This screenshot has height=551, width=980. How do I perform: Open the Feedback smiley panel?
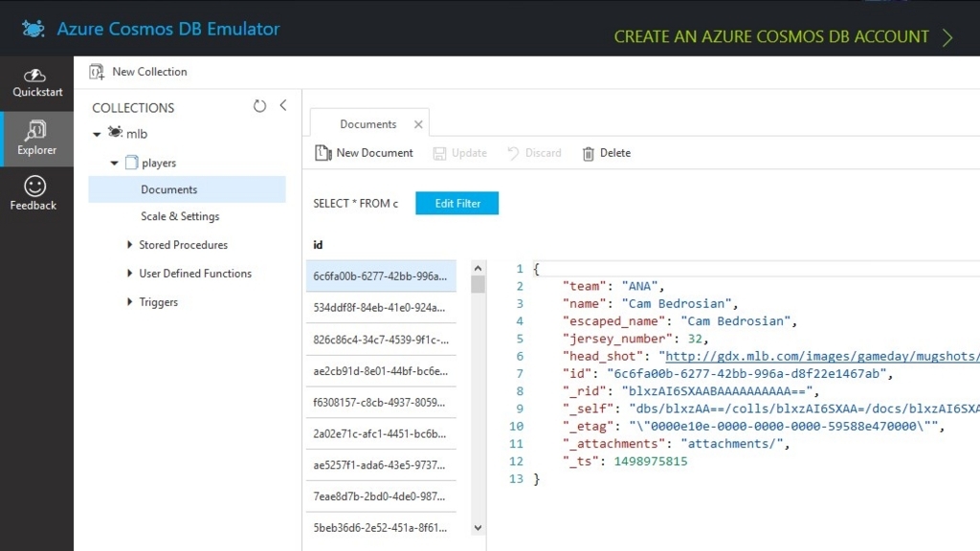tap(34, 193)
